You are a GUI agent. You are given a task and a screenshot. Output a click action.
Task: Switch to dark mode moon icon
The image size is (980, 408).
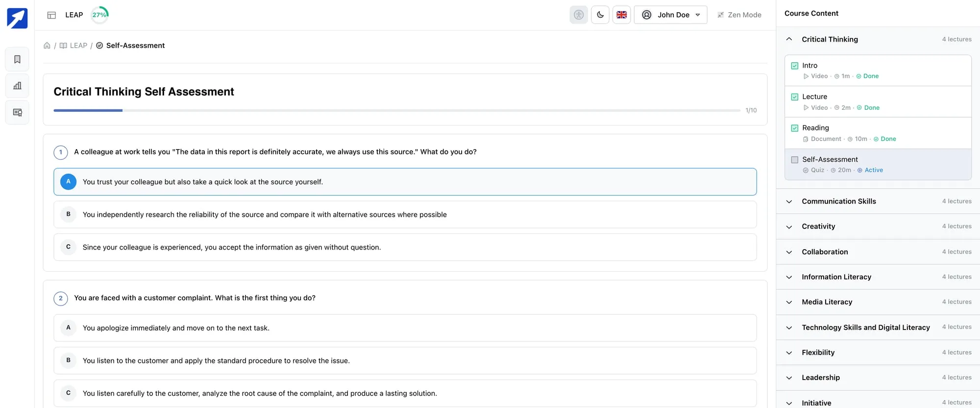[600, 15]
